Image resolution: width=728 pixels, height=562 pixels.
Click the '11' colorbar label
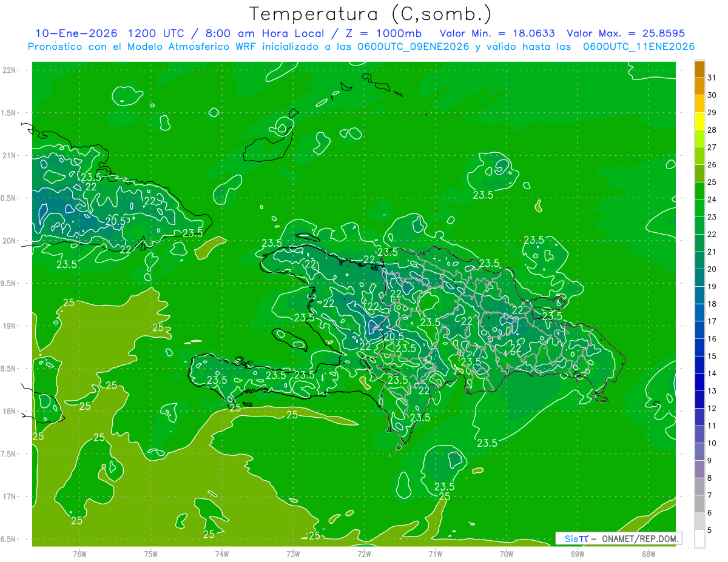(712, 426)
